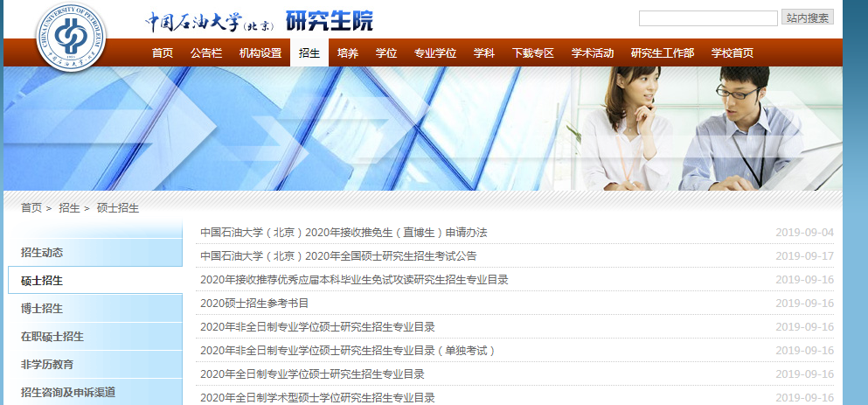
Task: Focus the site search input field
Action: pyautogui.click(x=707, y=18)
